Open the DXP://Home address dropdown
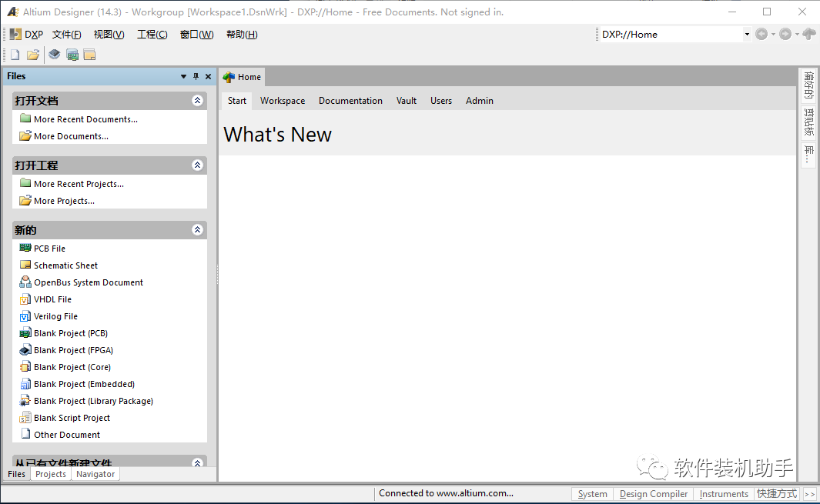 [747, 35]
